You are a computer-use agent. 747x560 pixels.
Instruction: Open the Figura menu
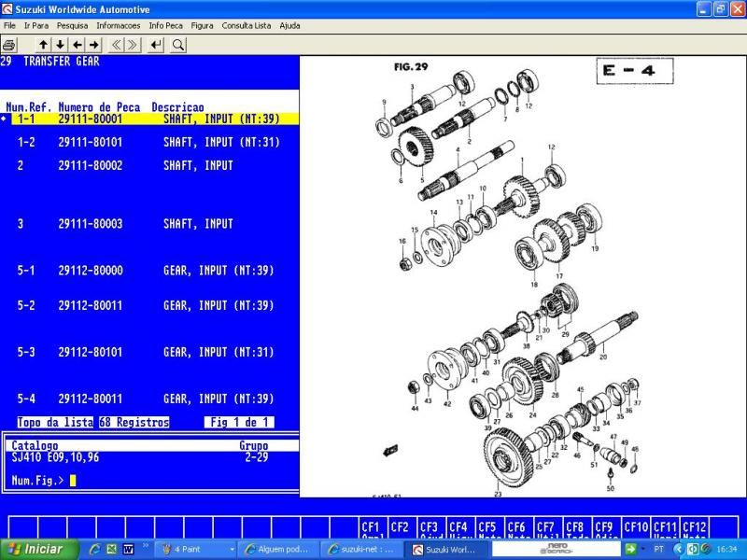(202, 26)
